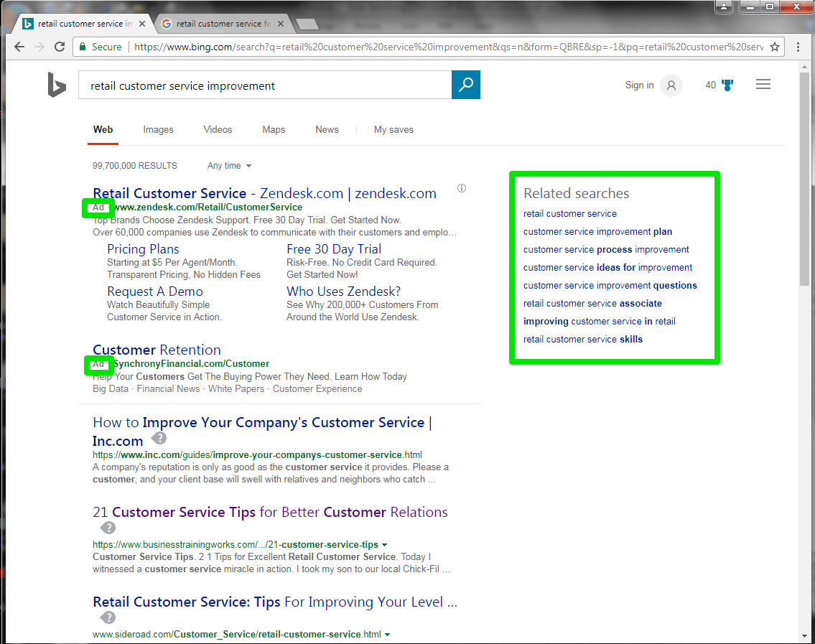Click the question mark icon below Inc.com result
Viewport: 815px width, 644px height.
[x=159, y=438]
